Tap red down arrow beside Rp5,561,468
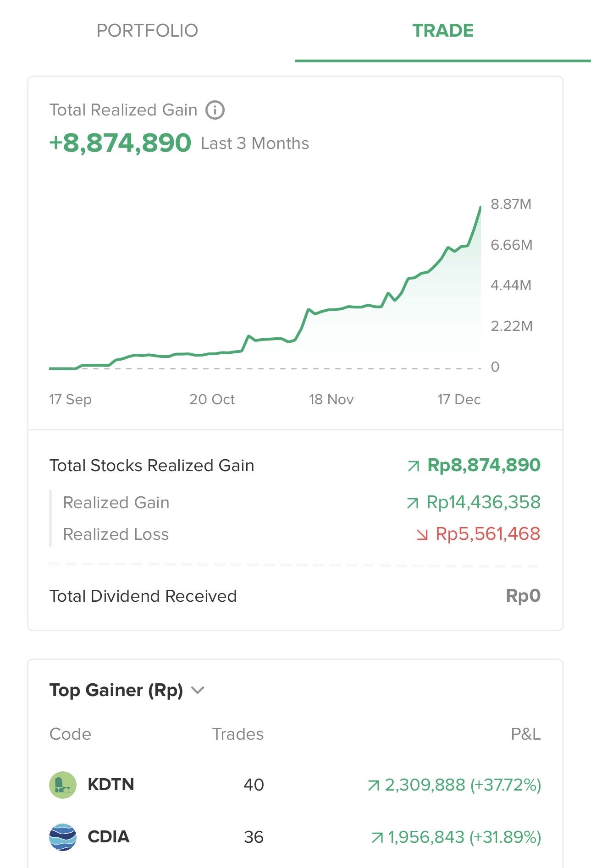This screenshot has height=868, width=591. 422,534
